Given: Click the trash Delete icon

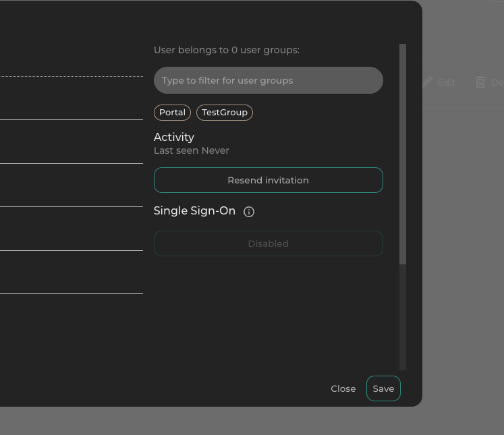Looking at the screenshot, I should point(480,82).
